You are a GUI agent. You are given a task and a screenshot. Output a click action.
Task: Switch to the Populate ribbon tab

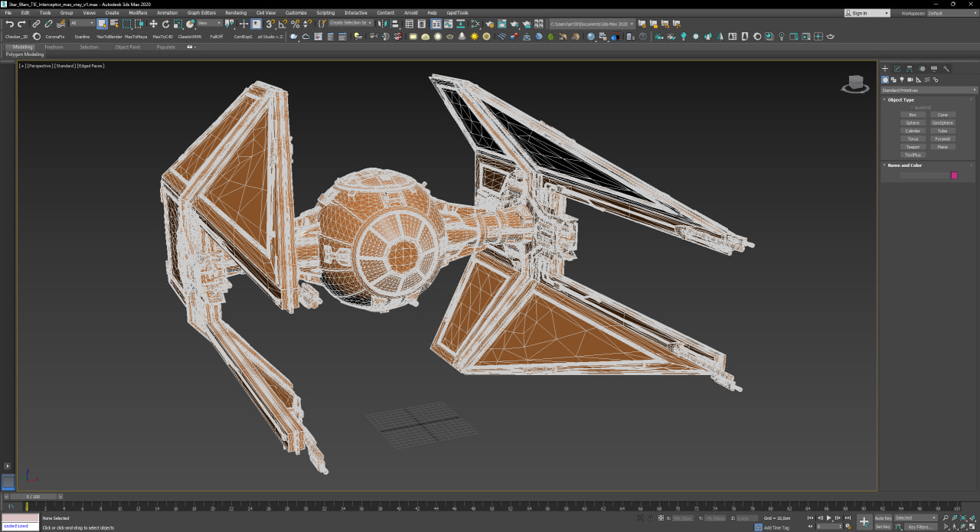point(166,47)
